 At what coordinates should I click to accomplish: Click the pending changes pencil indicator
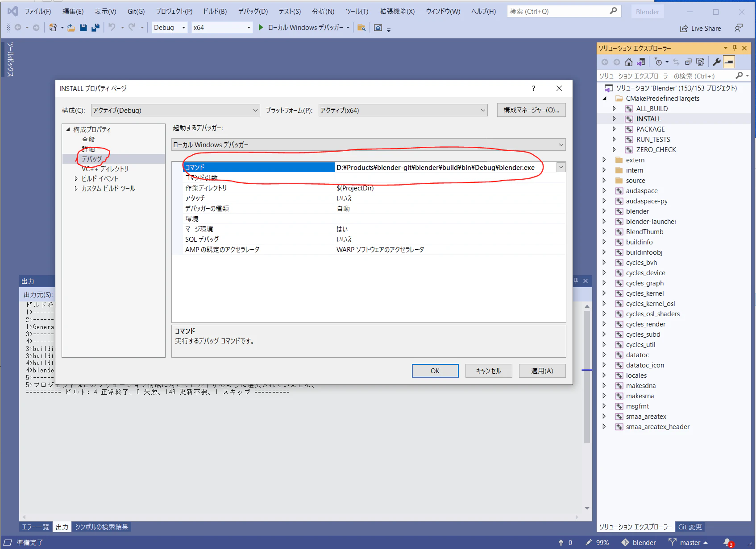597,542
